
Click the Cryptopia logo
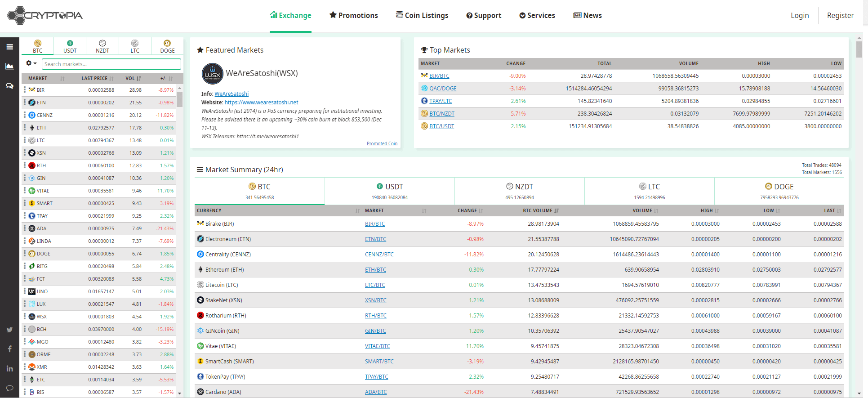(x=45, y=15)
